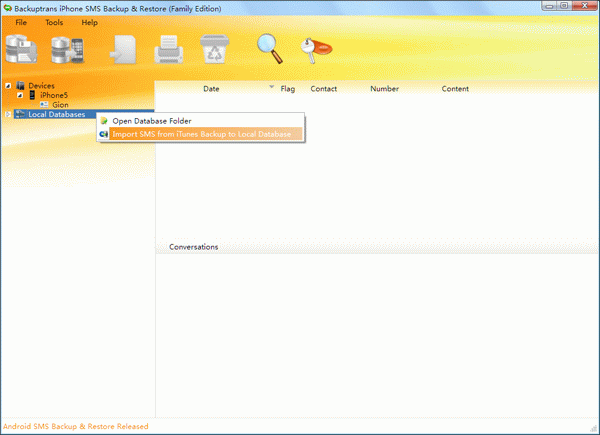This screenshot has width=600, height=435.
Task: Maximize the Backuptrans window
Action: click(x=564, y=6)
